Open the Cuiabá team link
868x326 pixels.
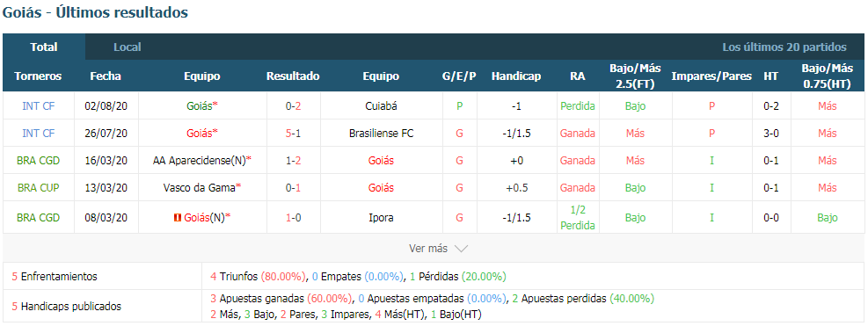point(382,106)
